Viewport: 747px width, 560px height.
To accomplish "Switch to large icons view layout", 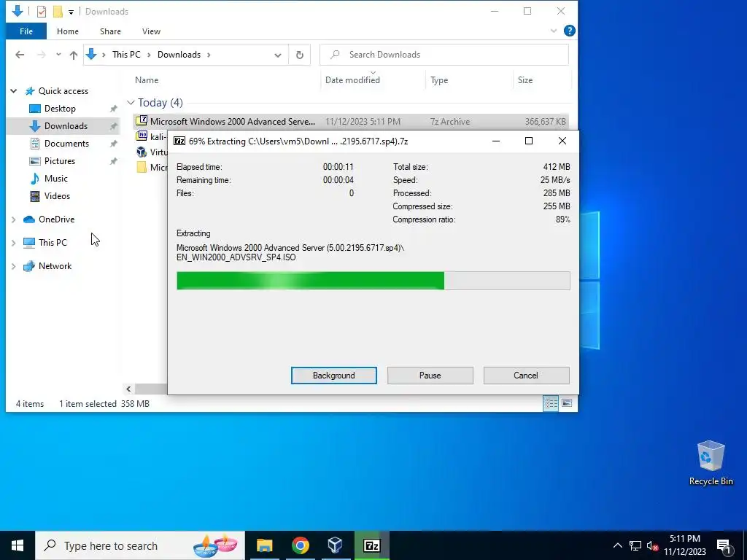I will pos(567,404).
